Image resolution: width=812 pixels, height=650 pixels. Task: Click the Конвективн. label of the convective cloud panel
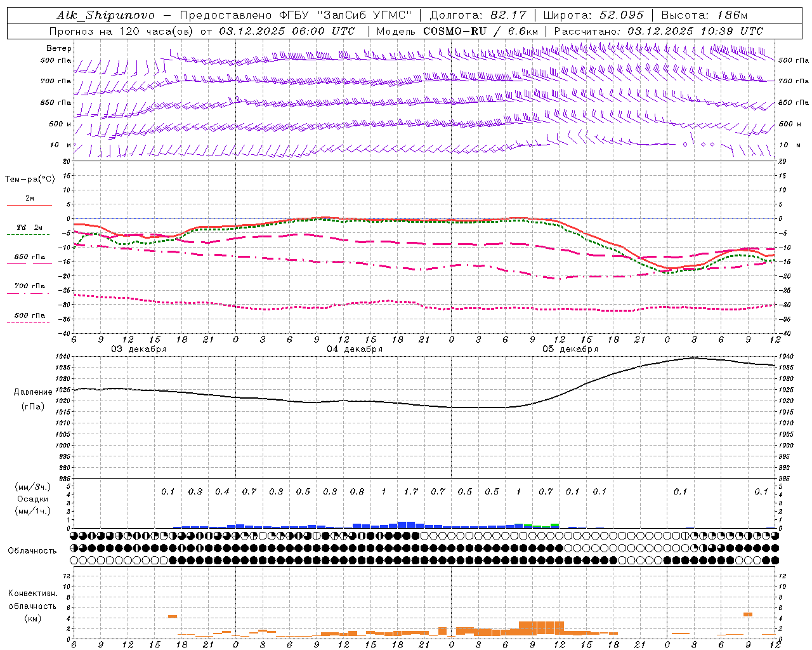point(32,594)
